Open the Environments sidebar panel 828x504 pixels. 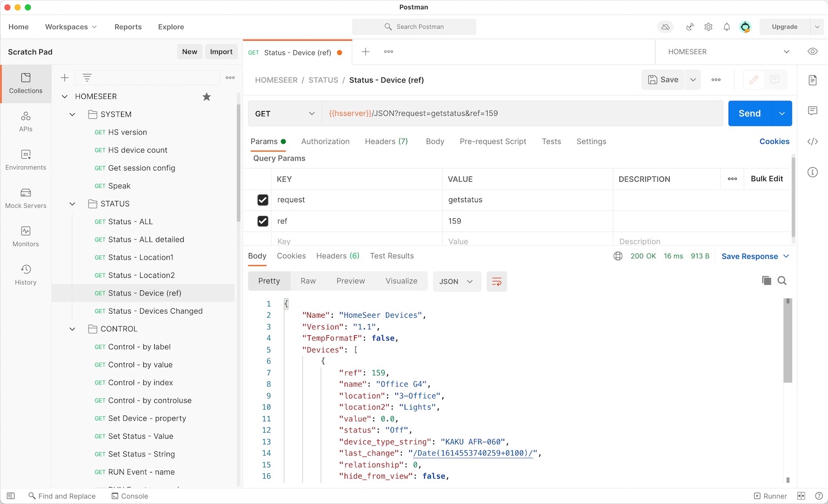coord(26,160)
